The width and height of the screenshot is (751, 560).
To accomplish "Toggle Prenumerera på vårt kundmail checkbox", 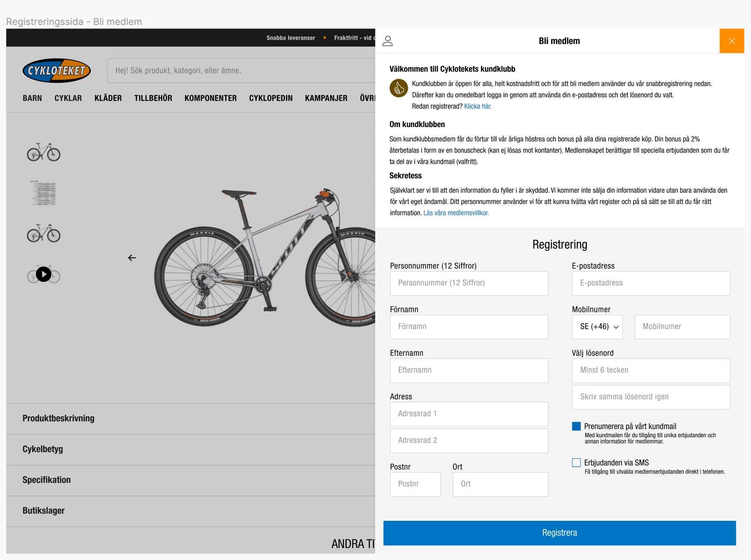I will coord(576,426).
